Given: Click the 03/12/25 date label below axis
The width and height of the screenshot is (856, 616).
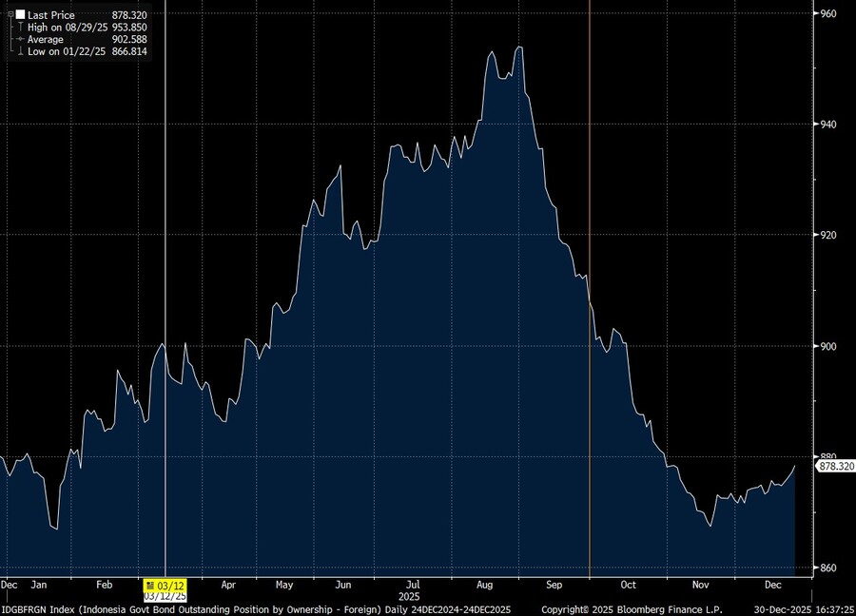Looking at the screenshot, I should tap(165, 596).
